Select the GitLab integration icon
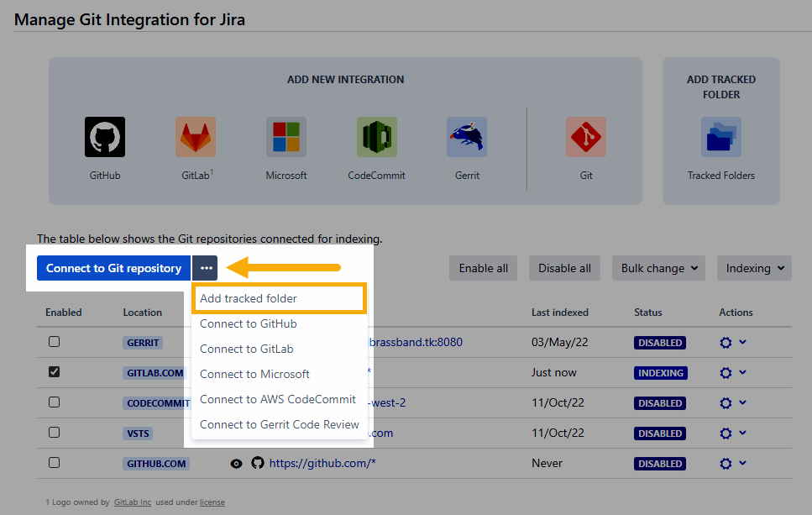The width and height of the screenshot is (812, 515). click(196, 137)
